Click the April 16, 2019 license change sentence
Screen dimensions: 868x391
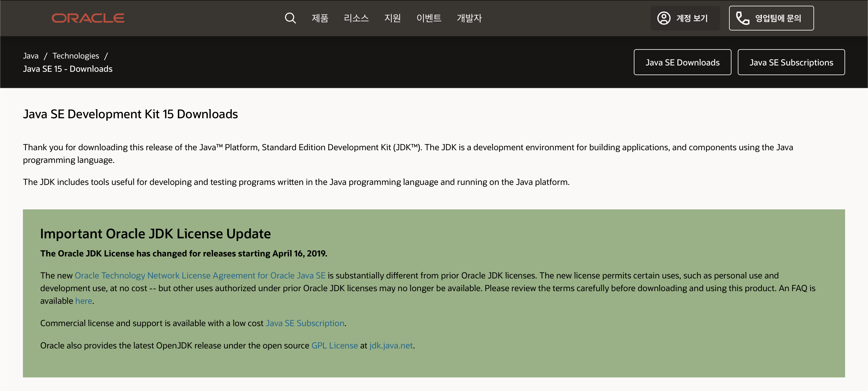[x=184, y=253]
